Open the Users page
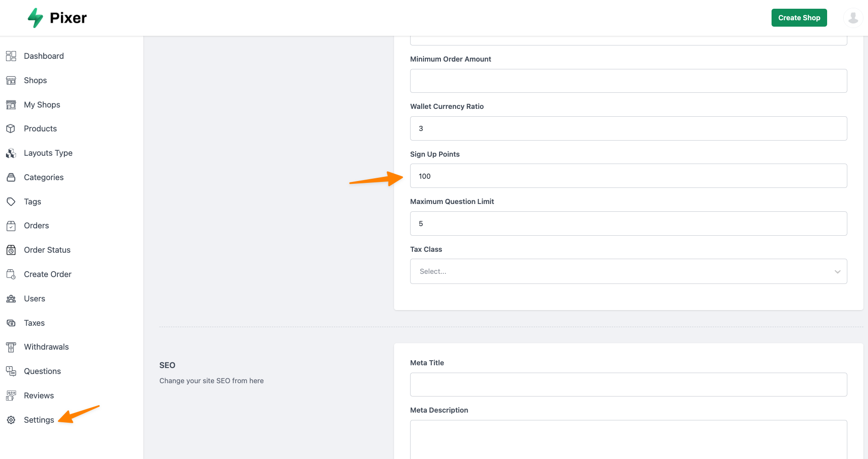 pyautogui.click(x=34, y=299)
